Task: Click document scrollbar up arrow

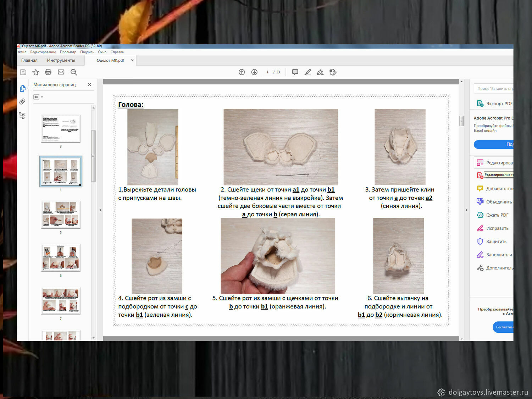Action: 461,82
